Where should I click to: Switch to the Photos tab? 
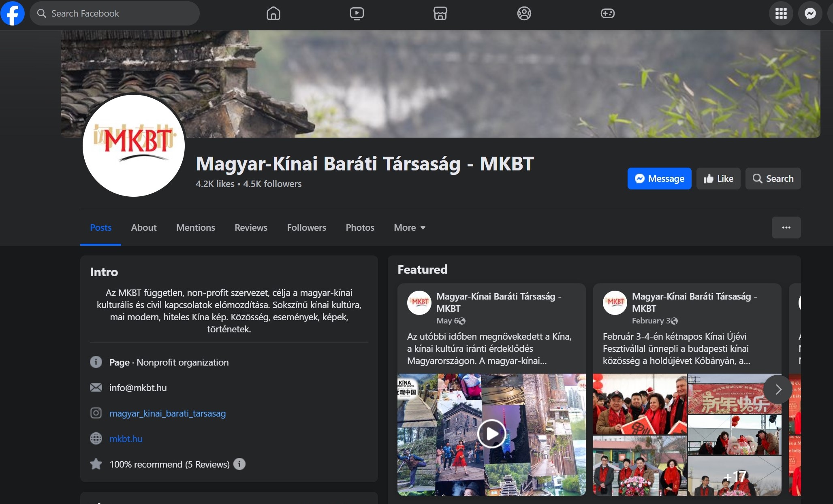(x=360, y=228)
